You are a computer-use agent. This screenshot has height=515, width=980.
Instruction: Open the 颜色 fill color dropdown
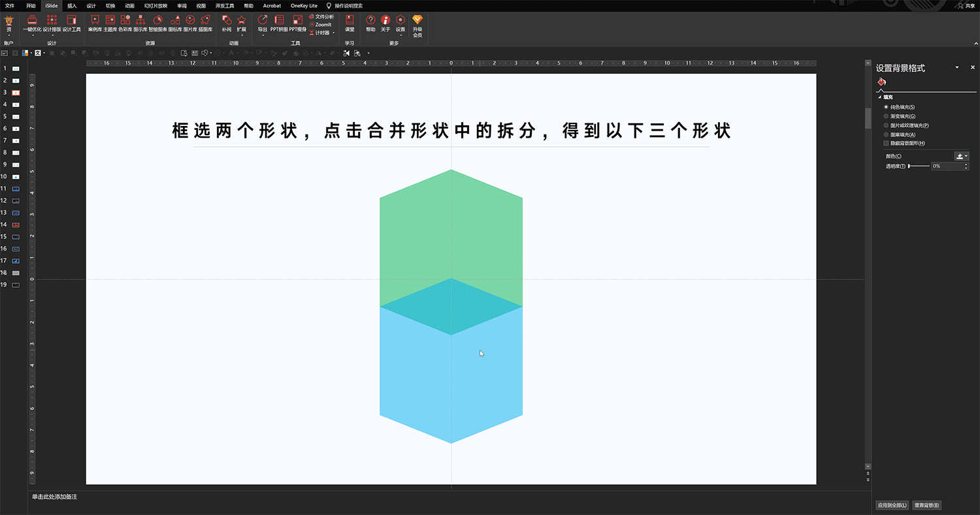[x=966, y=155]
